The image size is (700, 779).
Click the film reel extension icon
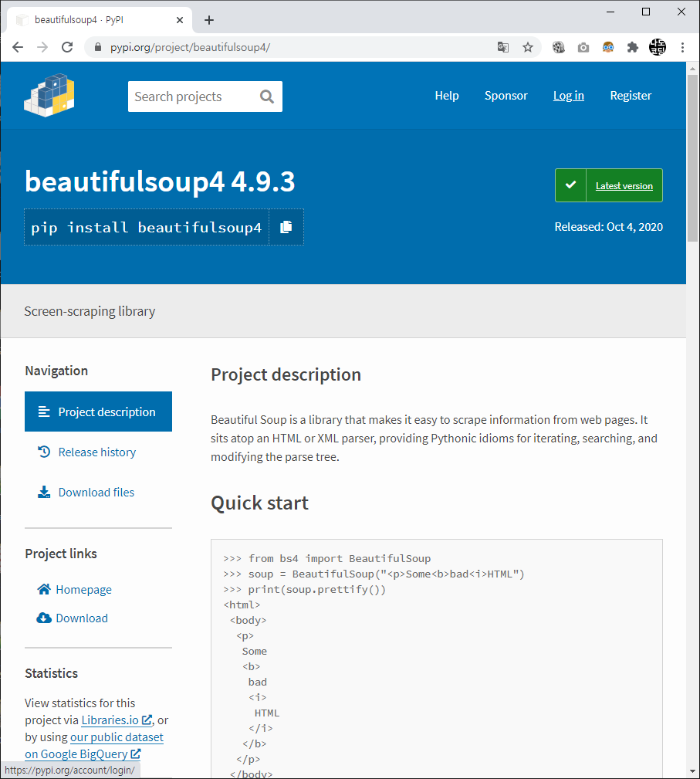point(559,47)
